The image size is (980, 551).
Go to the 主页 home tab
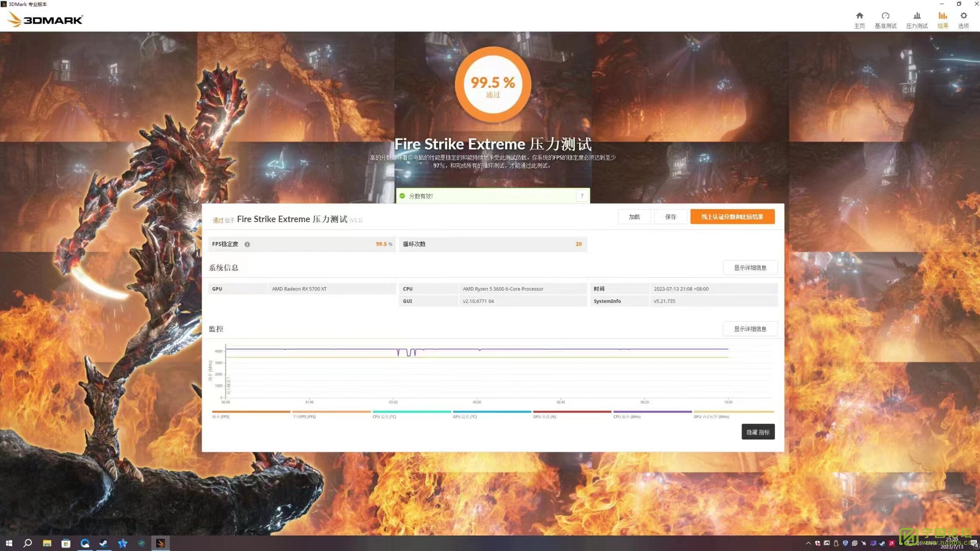click(x=859, y=20)
